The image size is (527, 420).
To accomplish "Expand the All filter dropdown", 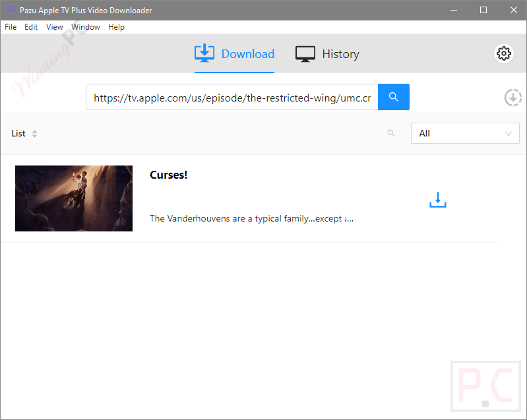I will click(x=465, y=133).
